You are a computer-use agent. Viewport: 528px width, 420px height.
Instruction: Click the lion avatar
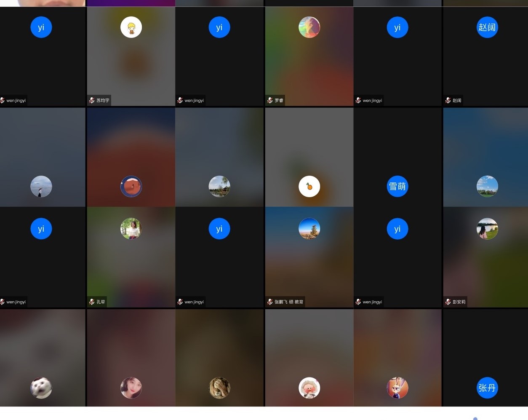point(219,388)
